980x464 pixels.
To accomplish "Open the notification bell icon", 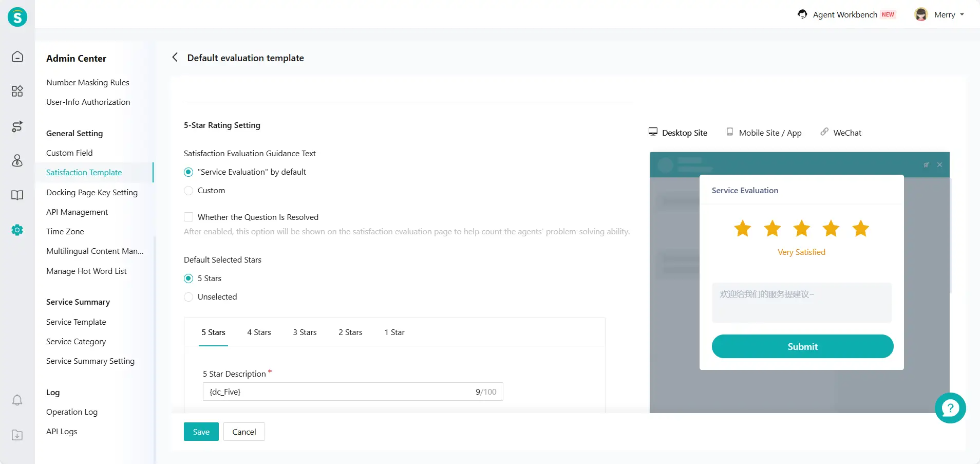I will 17,400.
